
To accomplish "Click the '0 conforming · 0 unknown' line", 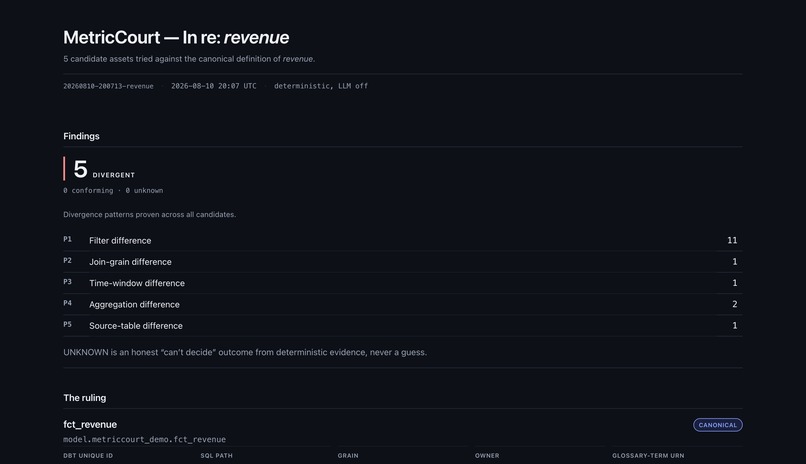I will pos(113,191).
